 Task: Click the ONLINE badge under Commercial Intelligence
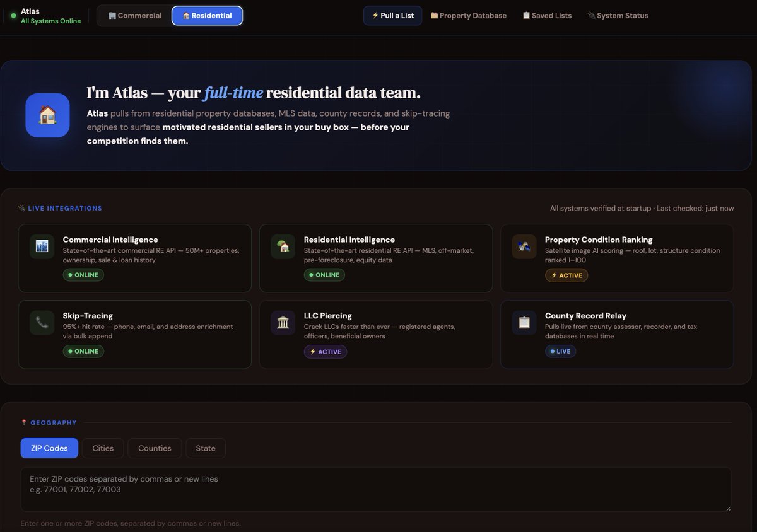83,275
